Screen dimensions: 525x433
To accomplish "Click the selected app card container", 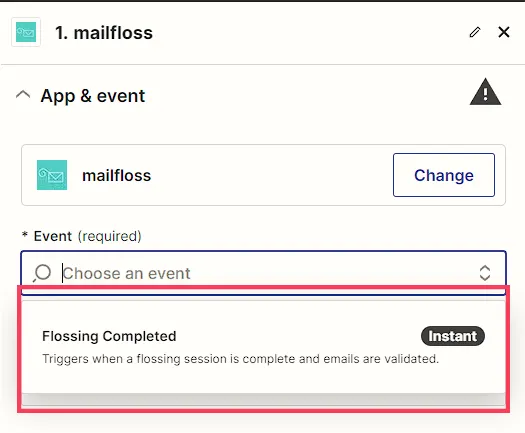I will point(263,175).
